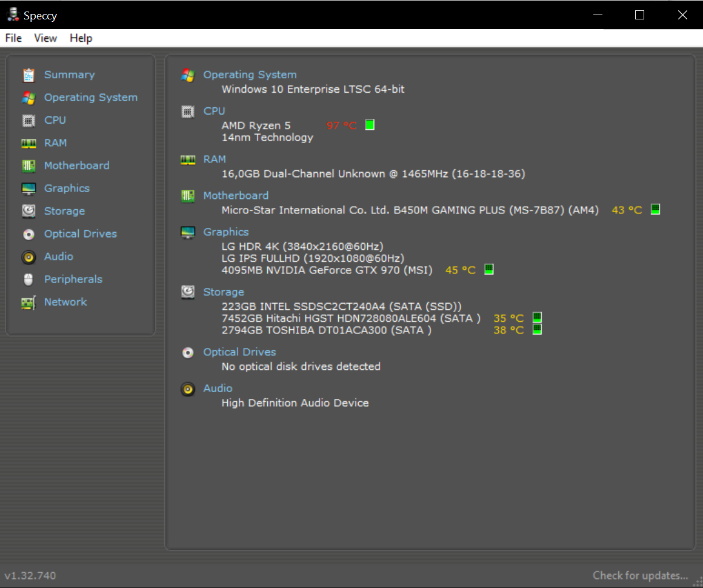Click the Storage hard drive icon in sidebar

(x=28, y=211)
